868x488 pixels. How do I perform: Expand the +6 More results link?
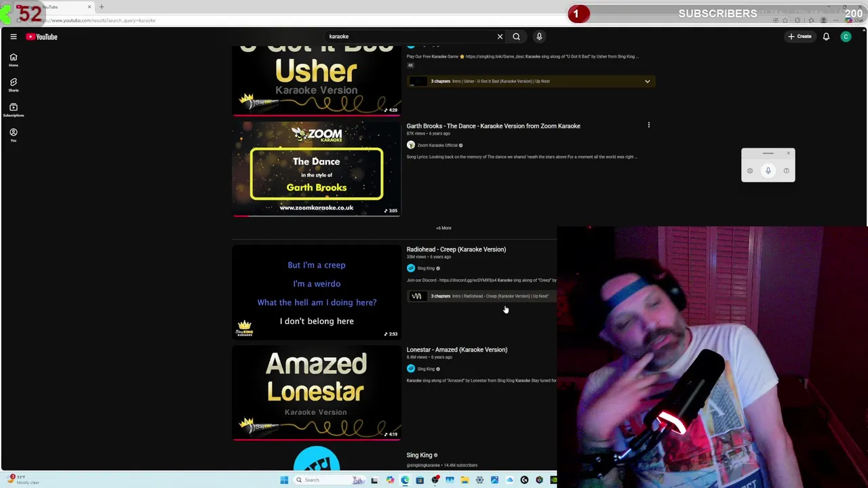point(443,228)
